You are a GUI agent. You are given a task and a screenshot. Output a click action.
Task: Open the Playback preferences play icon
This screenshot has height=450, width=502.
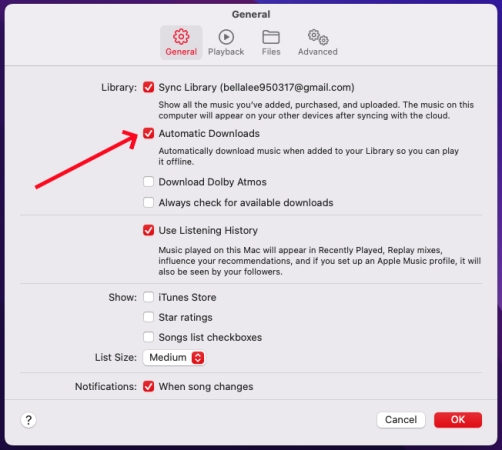(x=226, y=37)
